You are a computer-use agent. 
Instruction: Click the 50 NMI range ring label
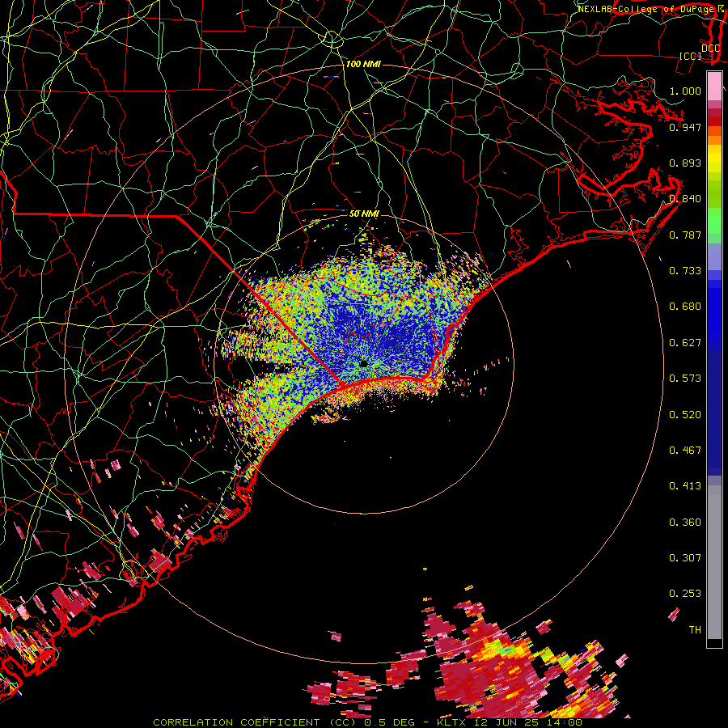pos(365,214)
